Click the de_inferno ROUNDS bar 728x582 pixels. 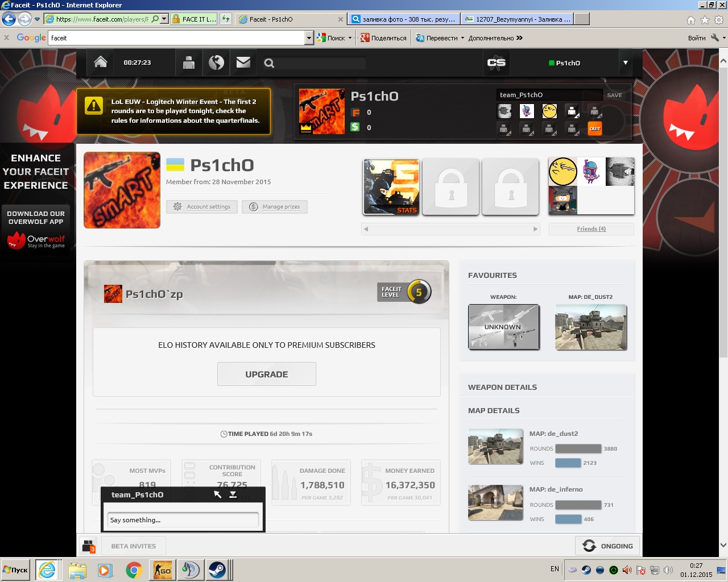point(578,505)
